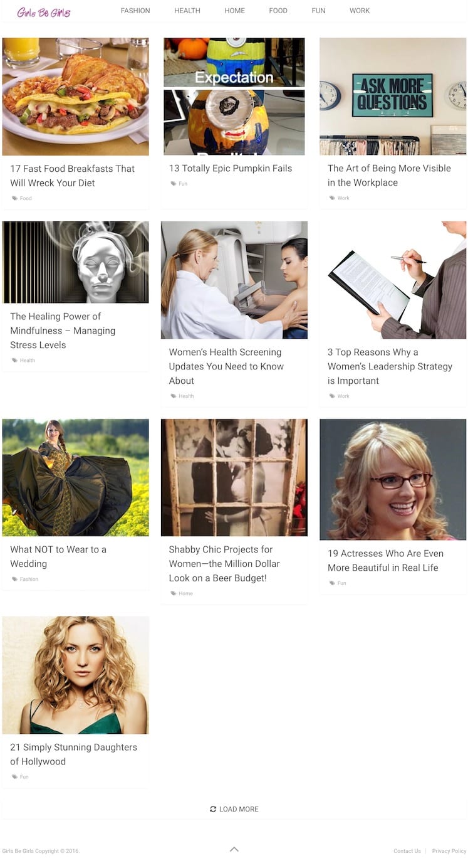This screenshot has height=868, width=468.
Task: Select the Work navigation item
Action: [x=360, y=11]
